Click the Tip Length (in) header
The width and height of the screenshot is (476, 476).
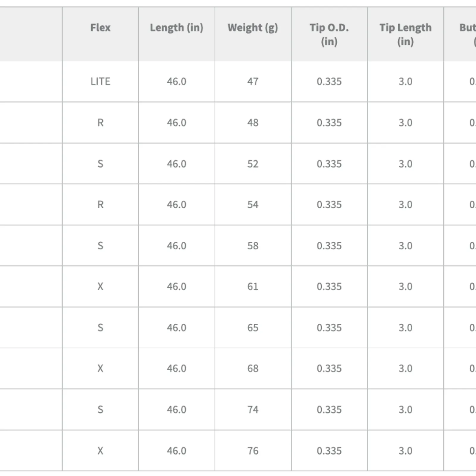pos(405,34)
